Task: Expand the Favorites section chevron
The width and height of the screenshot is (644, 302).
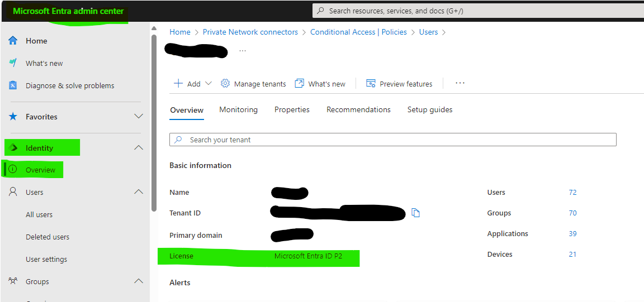Action: pos(139,117)
